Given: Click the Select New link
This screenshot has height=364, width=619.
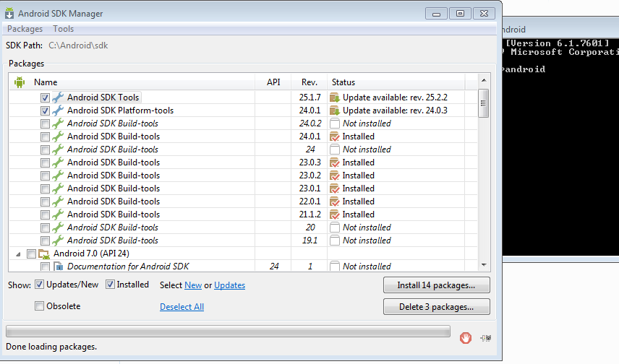Looking at the screenshot, I should tap(193, 285).
